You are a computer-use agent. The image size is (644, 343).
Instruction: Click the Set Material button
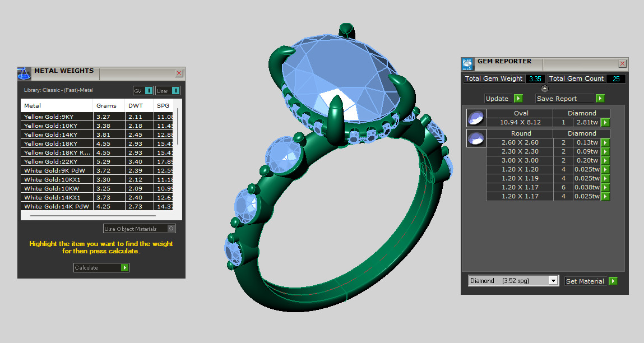[x=591, y=281]
